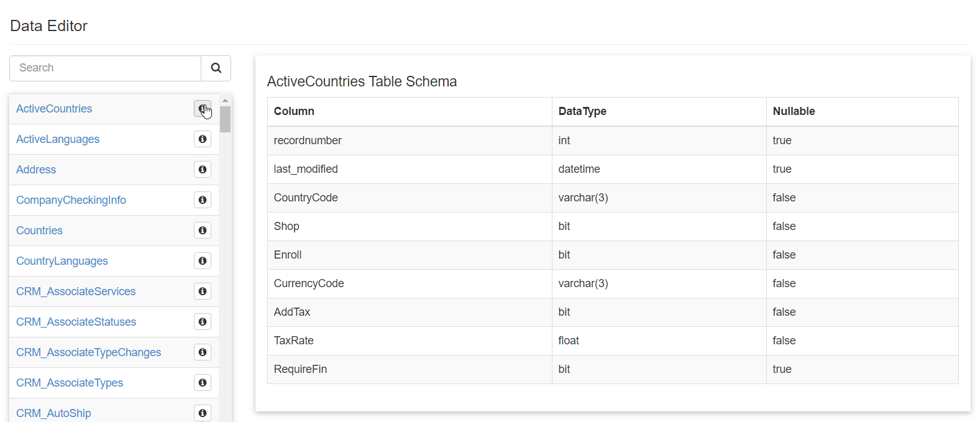The width and height of the screenshot is (980, 422).
Task: View CountryLanguages schema via info icon
Action: pos(203,261)
